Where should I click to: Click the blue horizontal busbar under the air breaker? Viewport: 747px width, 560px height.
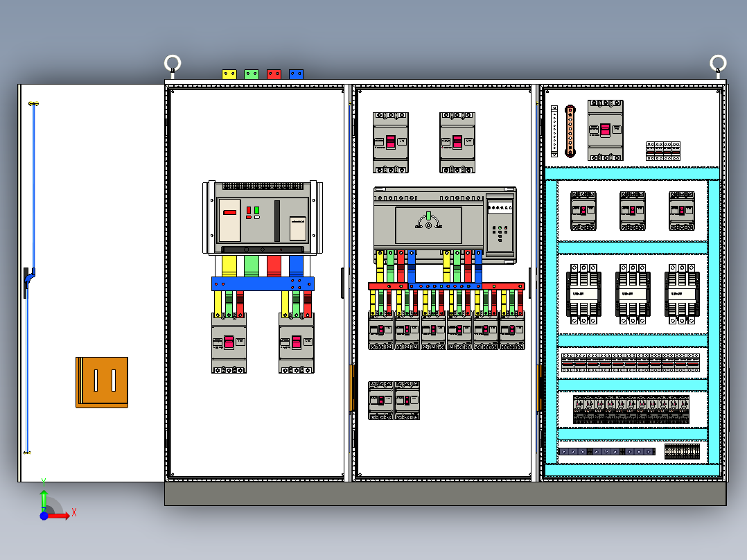[x=263, y=283]
